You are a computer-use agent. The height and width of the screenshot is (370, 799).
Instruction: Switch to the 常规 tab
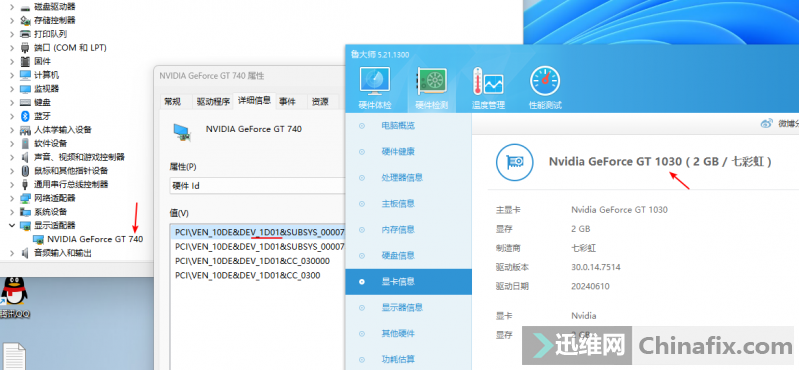point(173,101)
